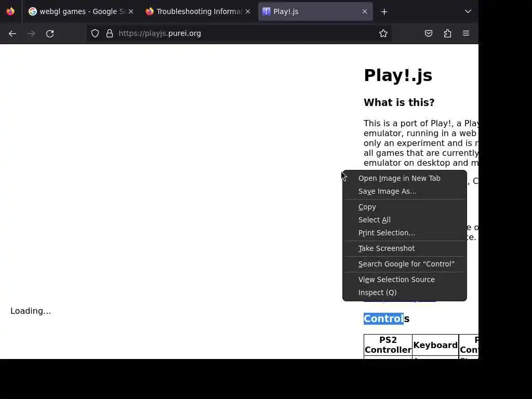Search Google for "Control"
532x399 pixels.
404,264
